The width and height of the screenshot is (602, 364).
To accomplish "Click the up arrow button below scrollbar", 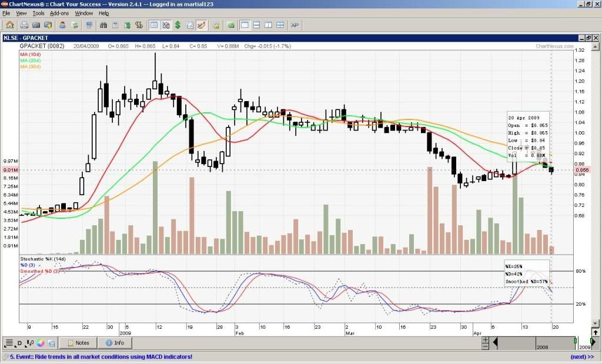I will [596, 332].
